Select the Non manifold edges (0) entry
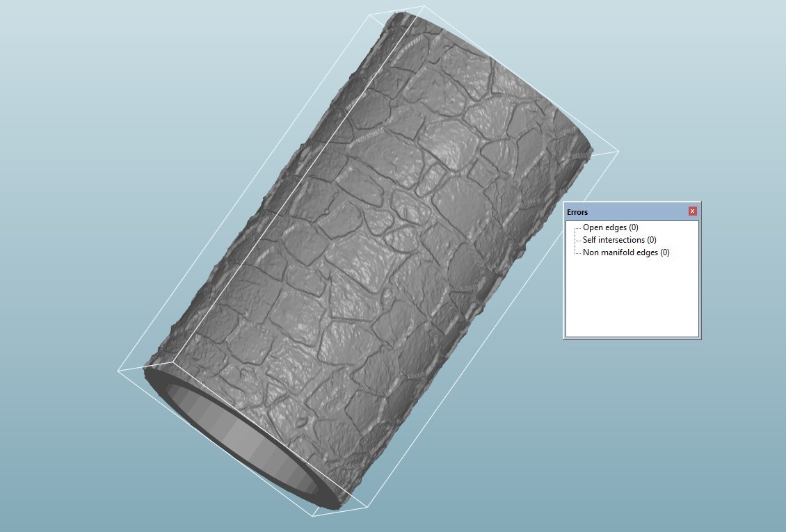The height and width of the screenshot is (532, 786). click(625, 252)
